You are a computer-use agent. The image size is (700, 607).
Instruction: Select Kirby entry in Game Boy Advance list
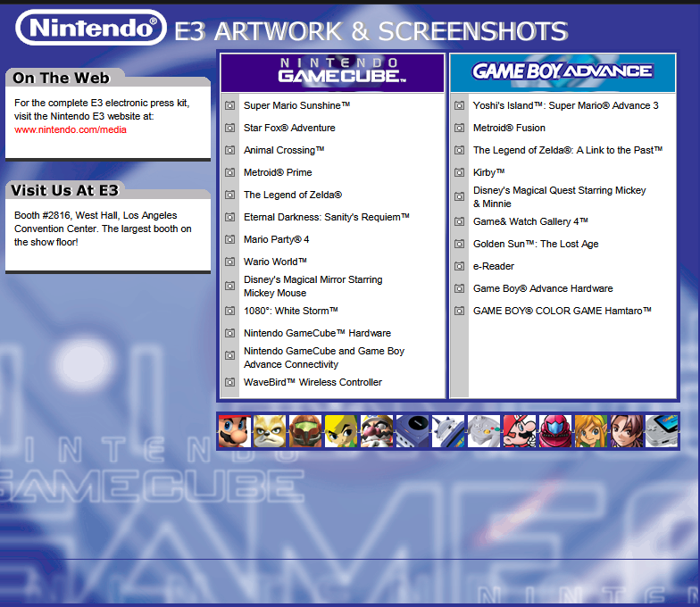(489, 173)
